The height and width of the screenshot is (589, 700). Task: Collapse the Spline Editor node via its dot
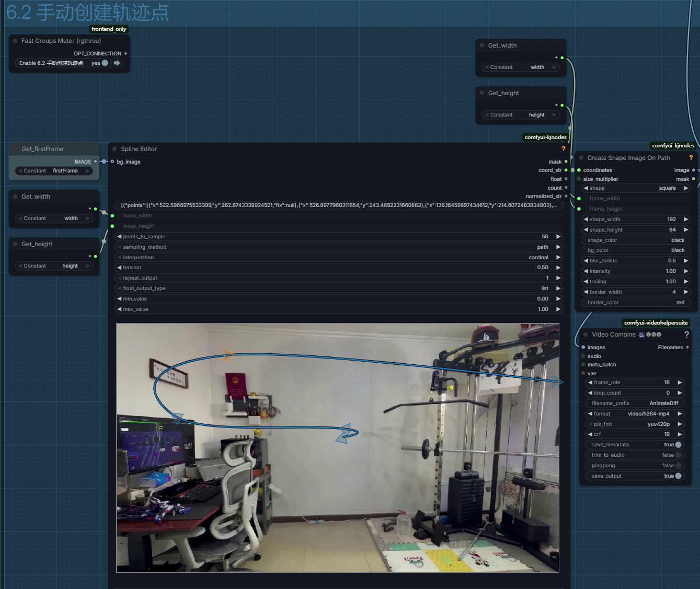click(x=114, y=149)
